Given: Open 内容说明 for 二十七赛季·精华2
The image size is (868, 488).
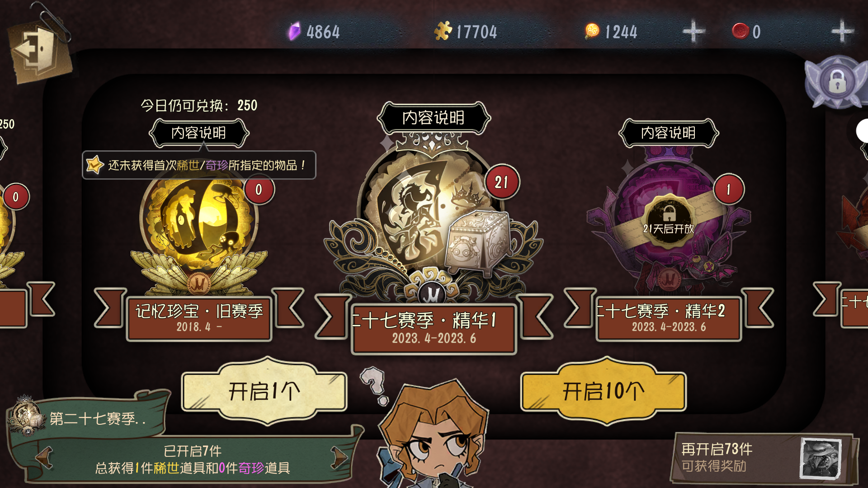Looking at the screenshot, I should tap(668, 133).
